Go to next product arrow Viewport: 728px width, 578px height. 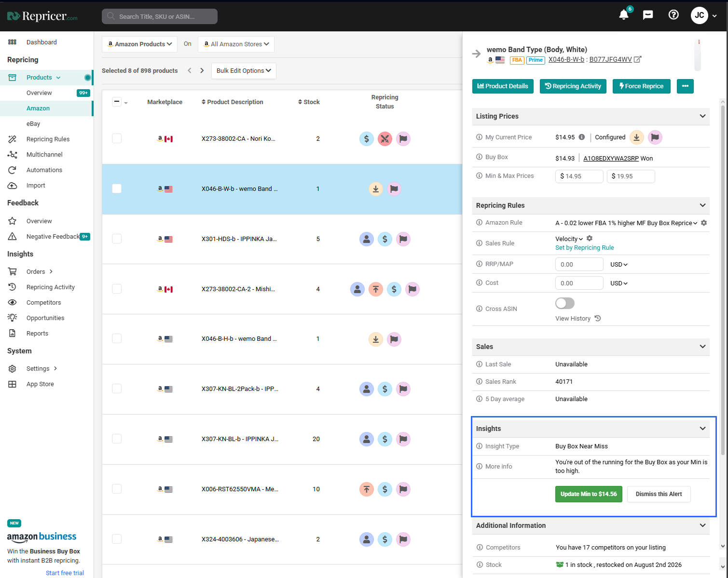point(202,70)
